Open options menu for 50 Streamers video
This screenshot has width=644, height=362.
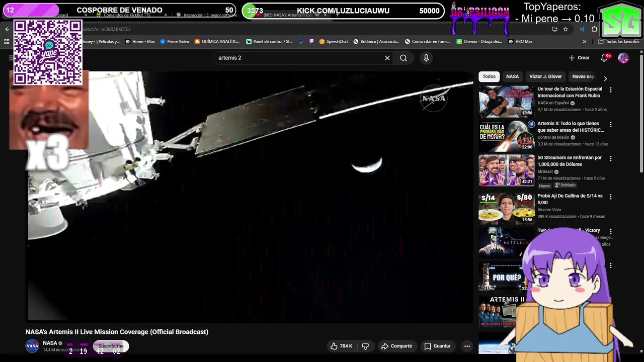[x=611, y=158]
